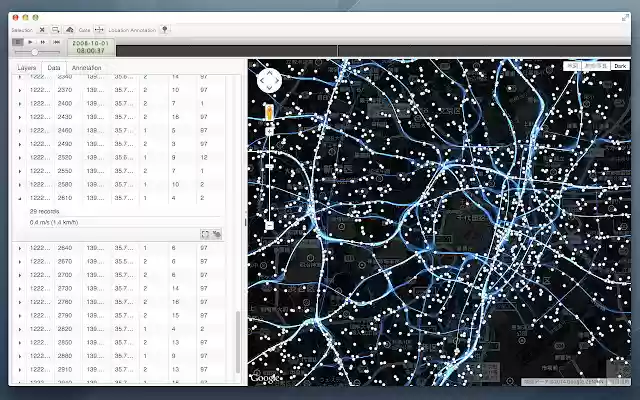Click the skip to start button
The image size is (640, 400).
pos(57,42)
